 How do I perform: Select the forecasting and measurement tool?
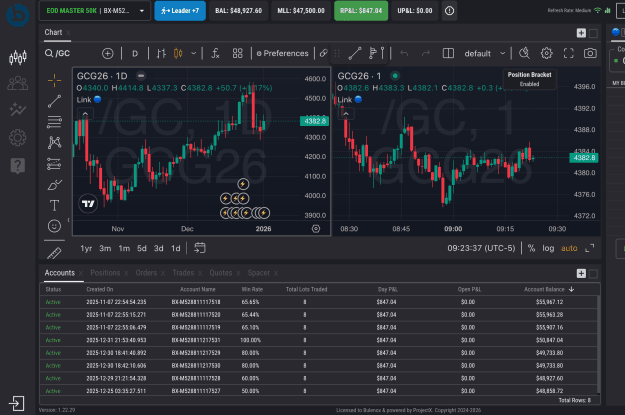point(54,164)
